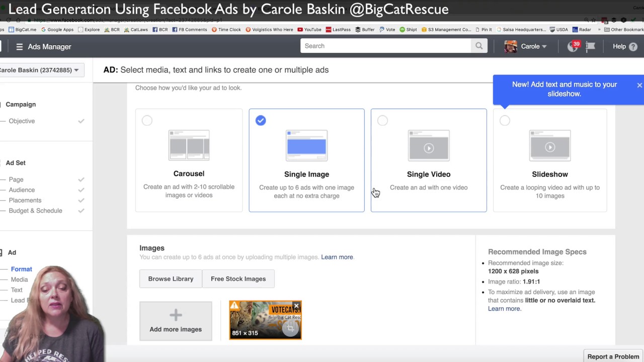Select the Single Video radio button
Viewport: 644px width, 362px height.
click(382, 121)
